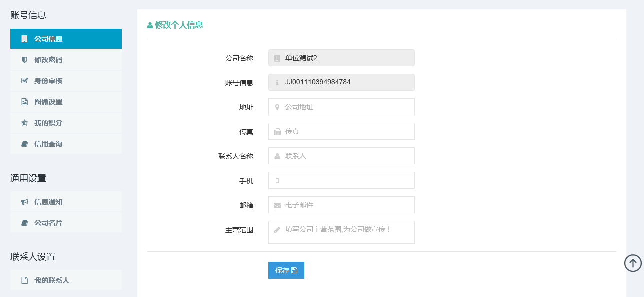
Task: Go to 公司名片 in sidebar
Action: (66, 223)
